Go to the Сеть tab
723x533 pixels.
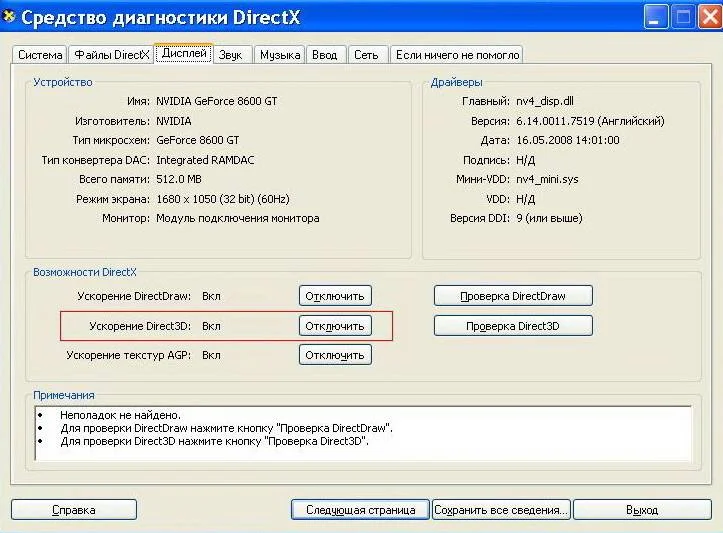[366, 55]
